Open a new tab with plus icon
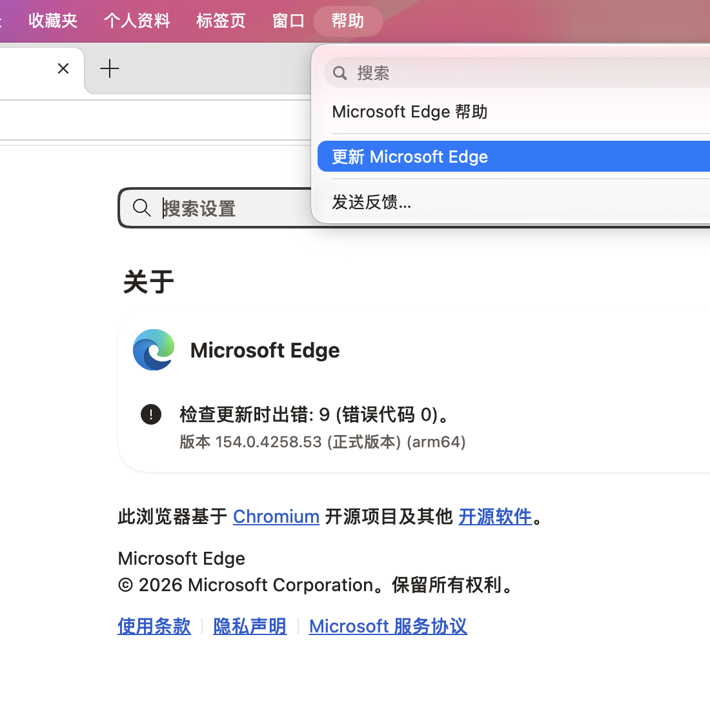This screenshot has height=728, width=710. pos(110,68)
